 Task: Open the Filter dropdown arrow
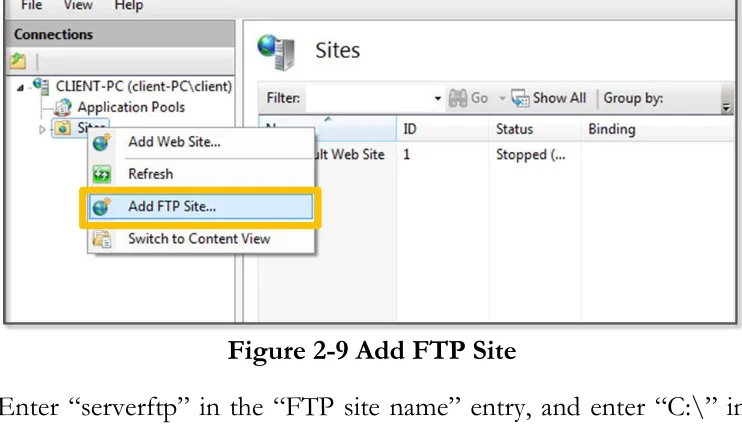(438, 98)
